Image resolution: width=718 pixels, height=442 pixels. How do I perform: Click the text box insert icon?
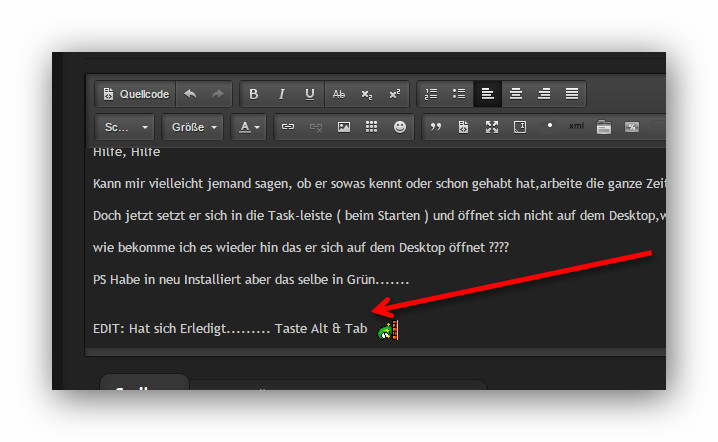click(520, 127)
